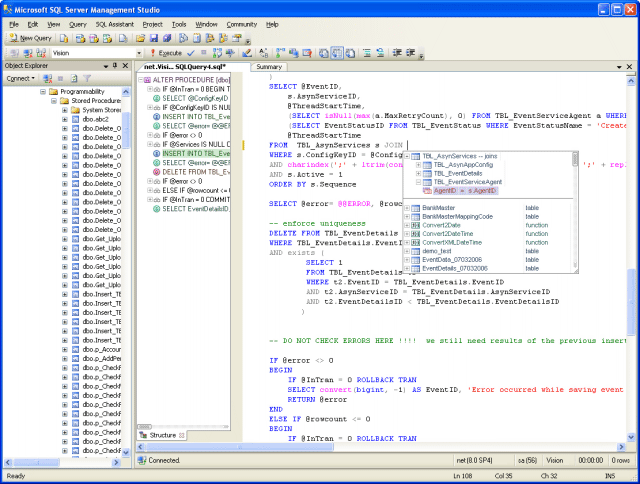
Task: Click the editor horizontal scrollbar thumb
Action: click(x=241, y=447)
